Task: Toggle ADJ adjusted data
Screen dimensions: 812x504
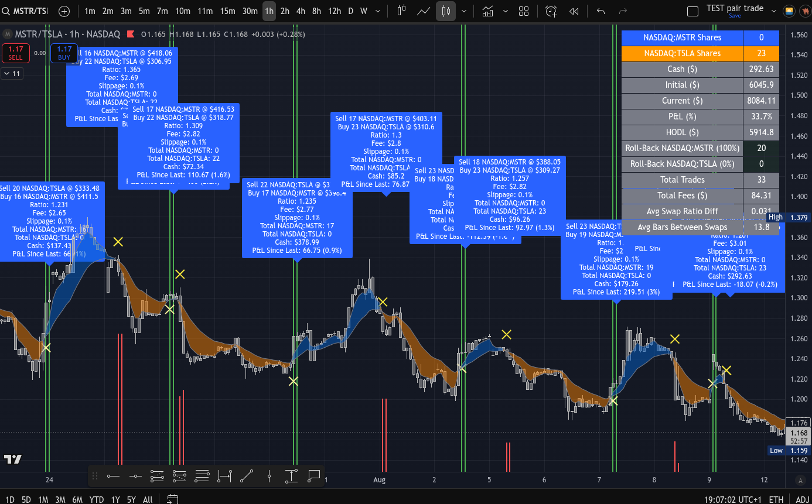Action: point(802,499)
